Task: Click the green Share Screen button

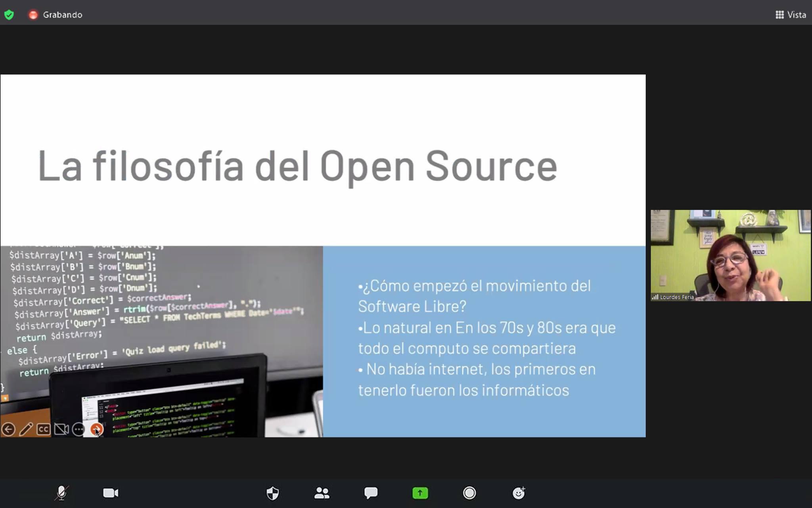Action: click(x=420, y=493)
